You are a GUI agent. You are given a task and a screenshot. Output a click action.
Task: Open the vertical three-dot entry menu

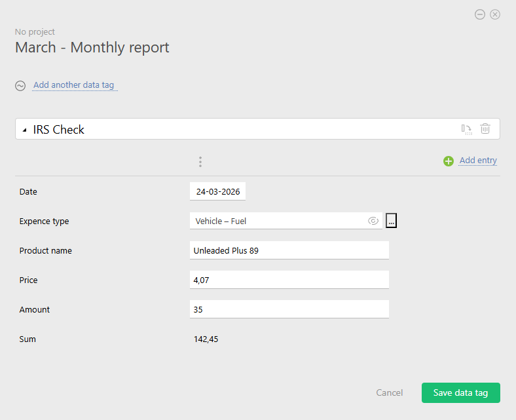[200, 162]
